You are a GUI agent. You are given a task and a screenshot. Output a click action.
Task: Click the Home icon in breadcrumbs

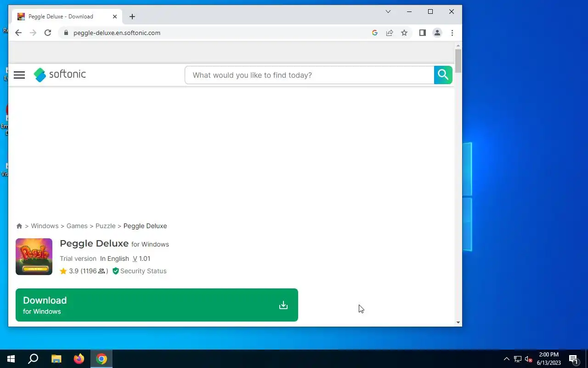point(19,226)
